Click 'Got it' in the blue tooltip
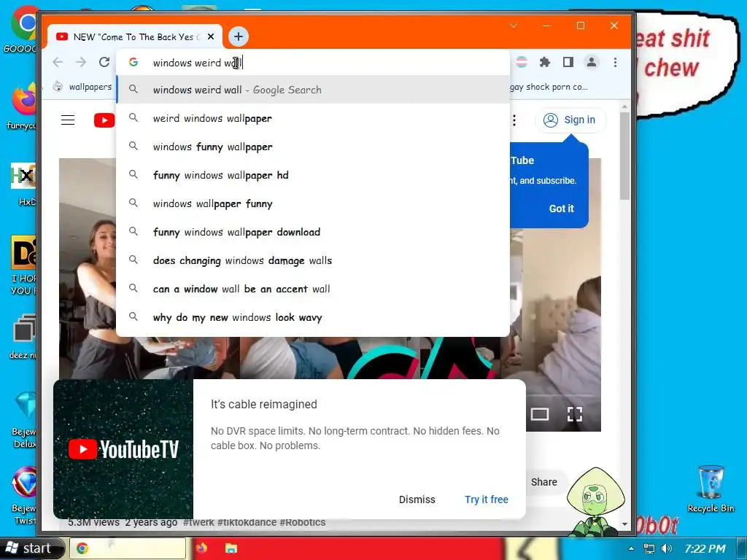This screenshot has height=560, width=747. (x=561, y=209)
